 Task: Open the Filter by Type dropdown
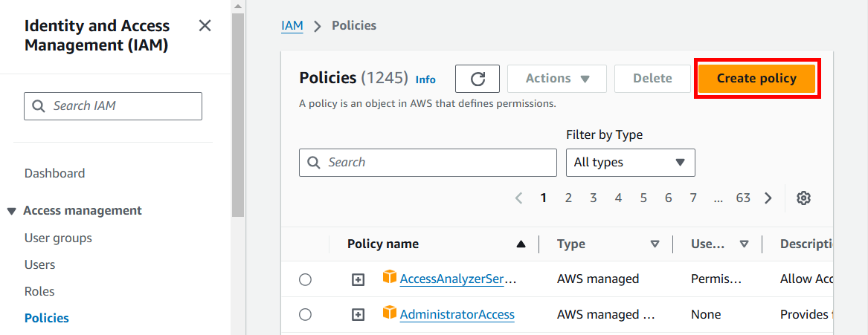(630, 163)
